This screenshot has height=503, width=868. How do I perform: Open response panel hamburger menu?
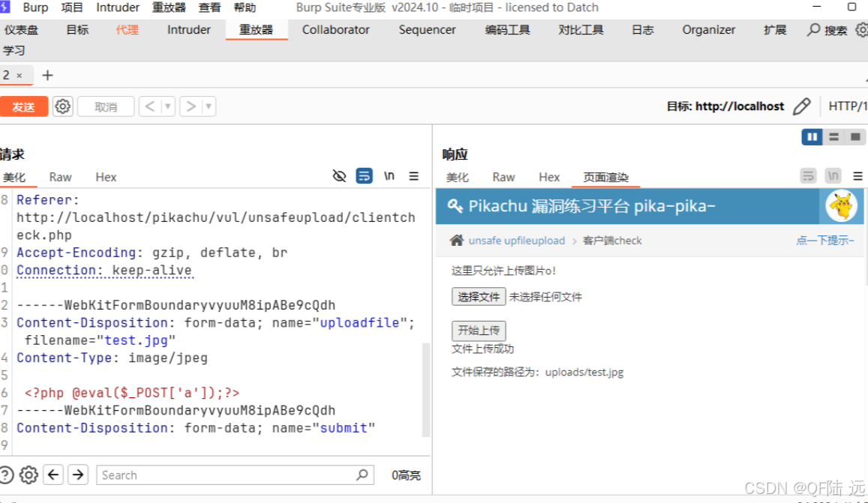(857, 176)
